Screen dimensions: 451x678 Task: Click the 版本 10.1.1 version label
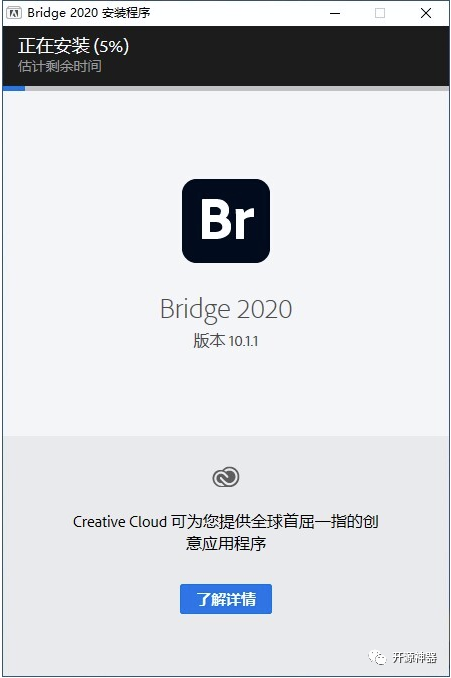226,341
